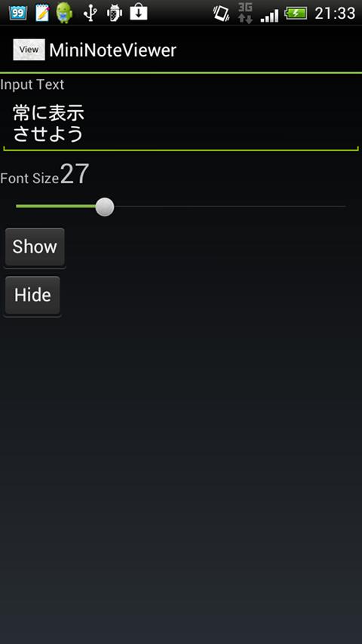
Task: Tap the vibrate mode status icon
Action: tap(221, 13)
